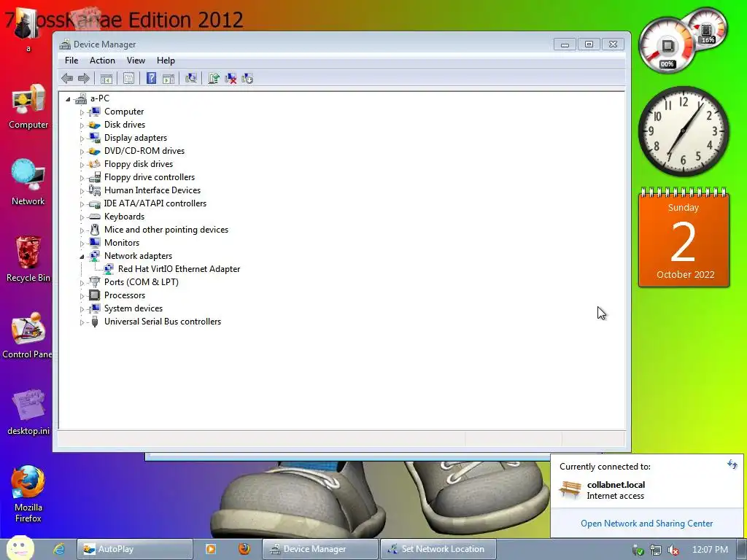Click the Back arrow in Device Manager toolbar
Image resolution: width=747 pixels, height=560 pixels.
[67, 78]
